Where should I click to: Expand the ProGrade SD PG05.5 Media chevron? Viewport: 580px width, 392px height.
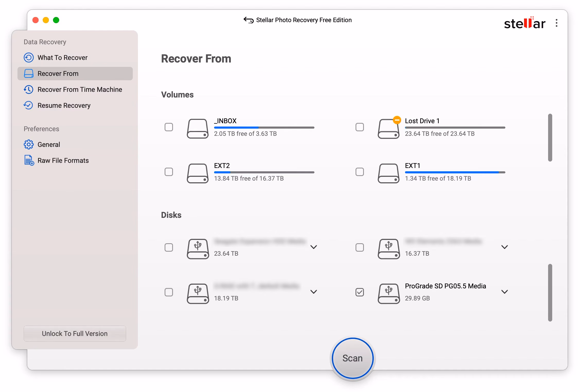click(505, 292)
